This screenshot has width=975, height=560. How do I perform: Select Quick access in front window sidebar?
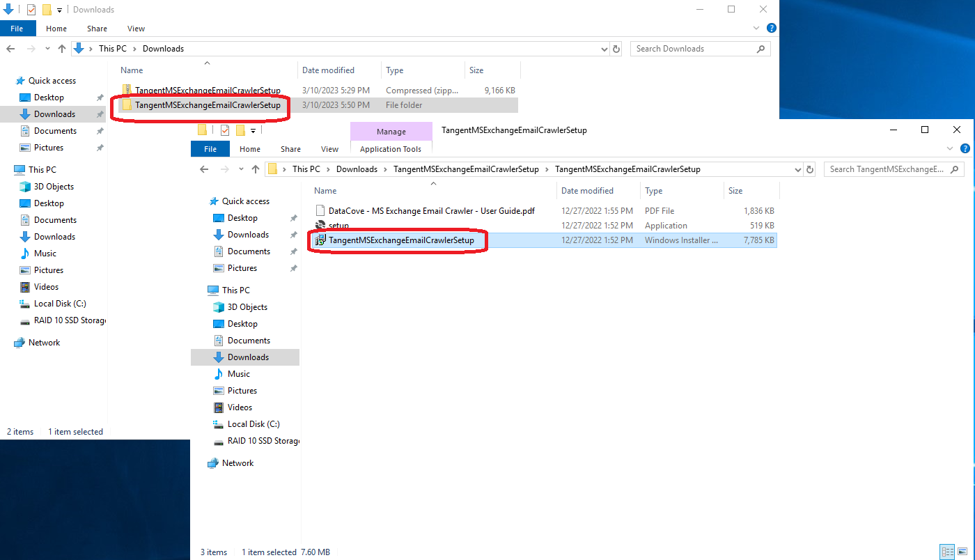click(246, 201)
